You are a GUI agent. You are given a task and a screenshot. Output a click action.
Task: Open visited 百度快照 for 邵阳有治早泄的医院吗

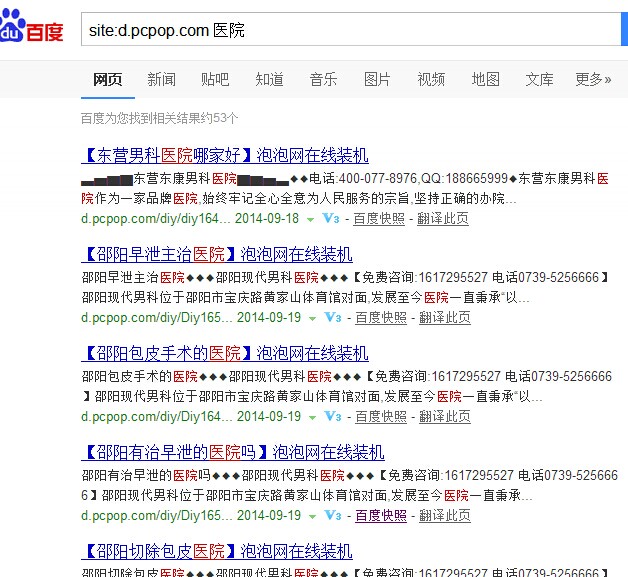coord(381,515)
